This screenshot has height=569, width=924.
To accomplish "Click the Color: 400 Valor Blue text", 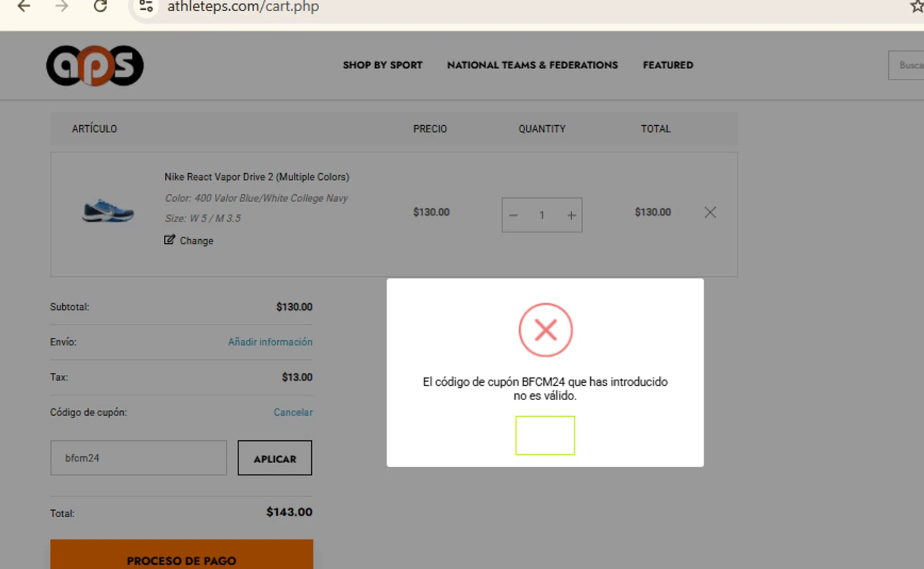I will 256,198.
